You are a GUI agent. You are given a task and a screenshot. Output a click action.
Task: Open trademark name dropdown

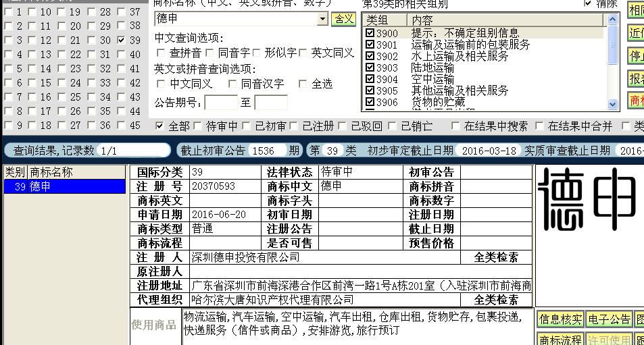pos(322,18)
